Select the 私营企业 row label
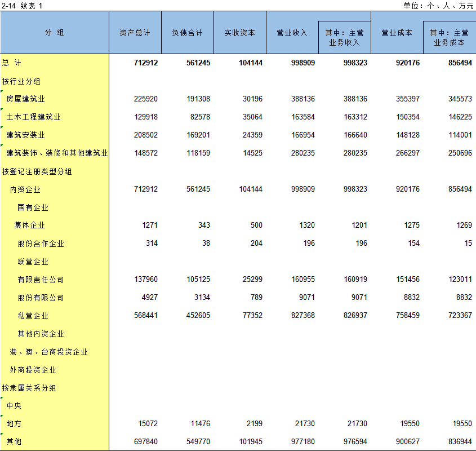 (33, 316)
